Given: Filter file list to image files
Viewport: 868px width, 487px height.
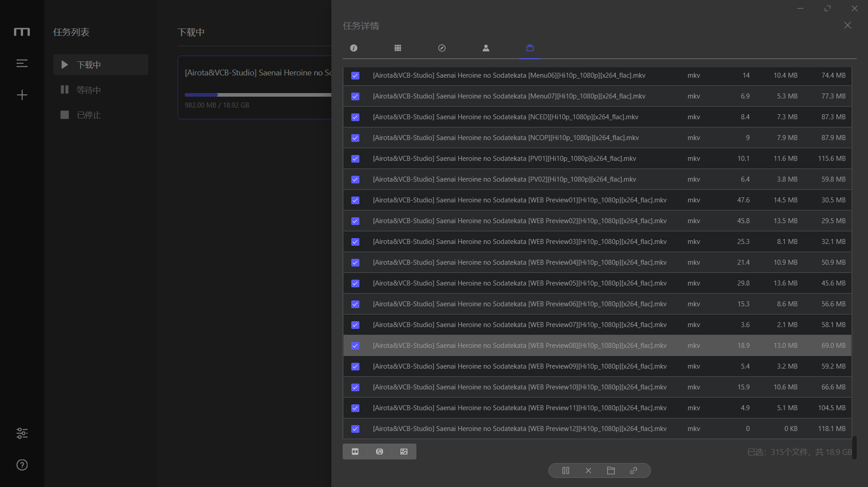Looking at the screenshot, I should [x=404, y=451].
